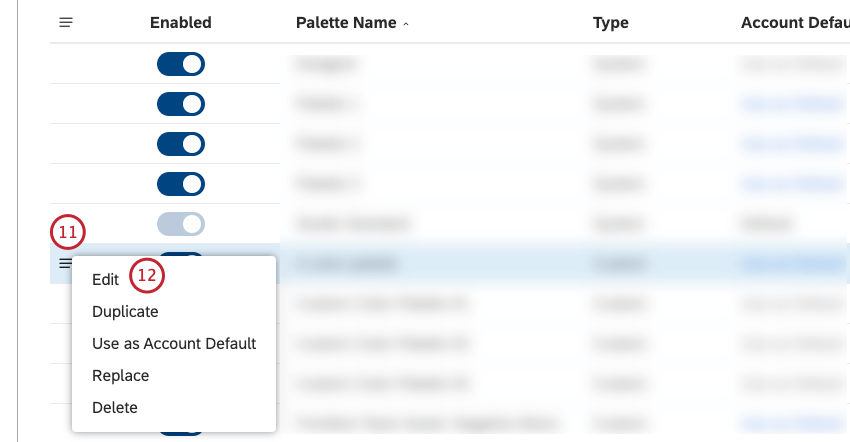The image size is (850, 442).
Task: Click the sort arrow beside Palette Name
Action: (x=406, y=23)
